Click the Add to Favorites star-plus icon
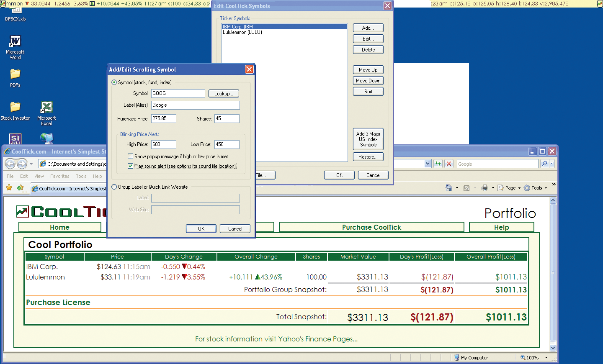This screenshot has height=364, width=603. point(20,188)
